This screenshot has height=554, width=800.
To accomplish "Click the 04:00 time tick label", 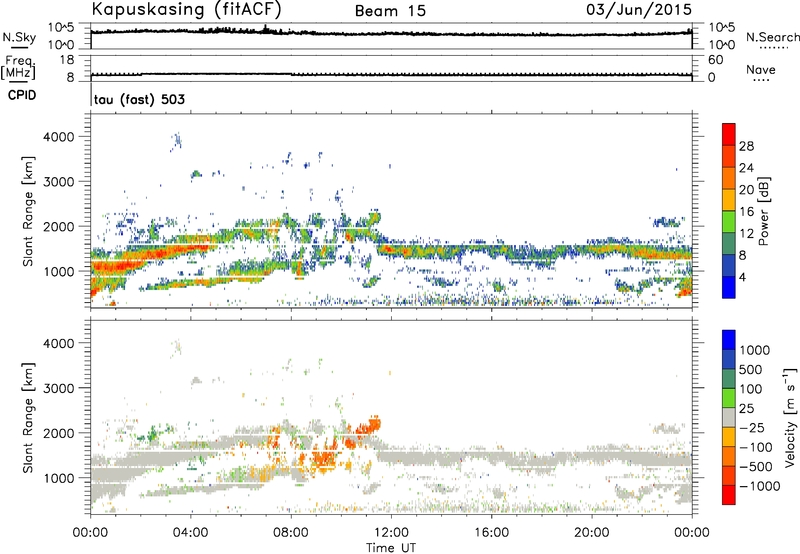I will pyautogui.click(x=191, y=533).
